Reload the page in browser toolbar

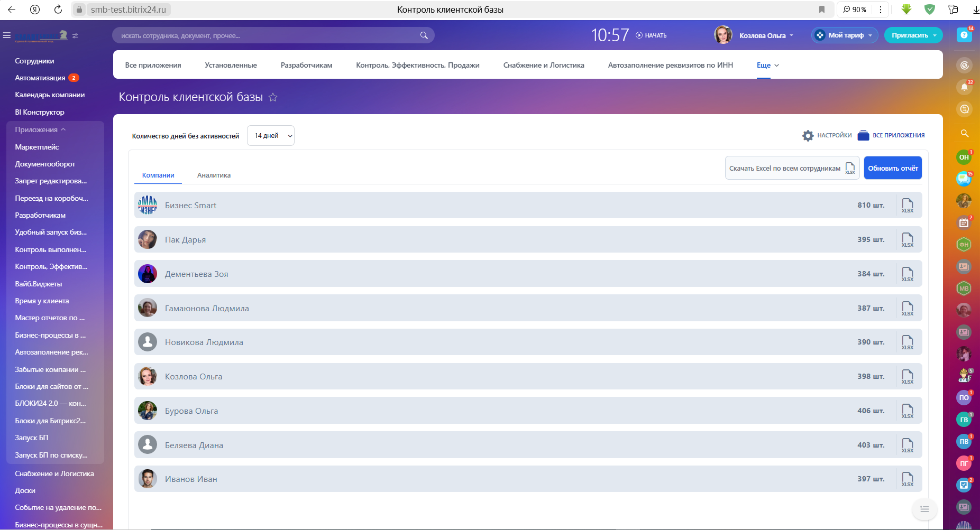pos(58,10)
